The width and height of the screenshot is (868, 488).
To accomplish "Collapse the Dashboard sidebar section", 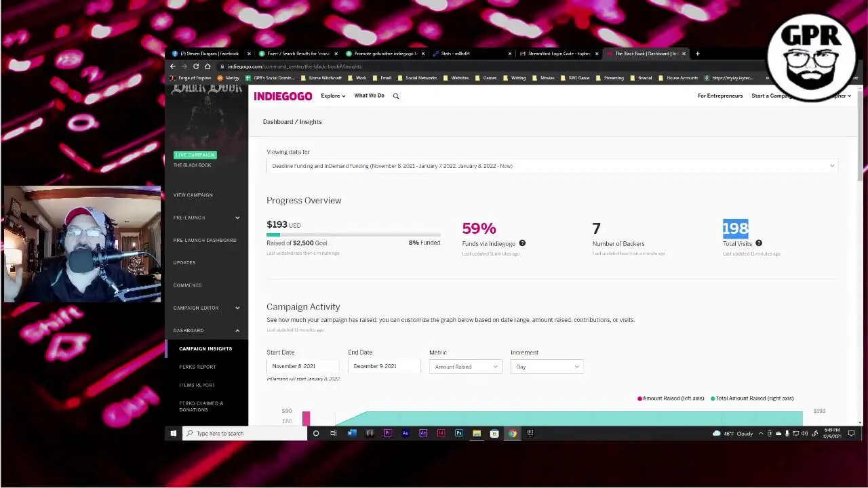I will click(x=207, y=330).
